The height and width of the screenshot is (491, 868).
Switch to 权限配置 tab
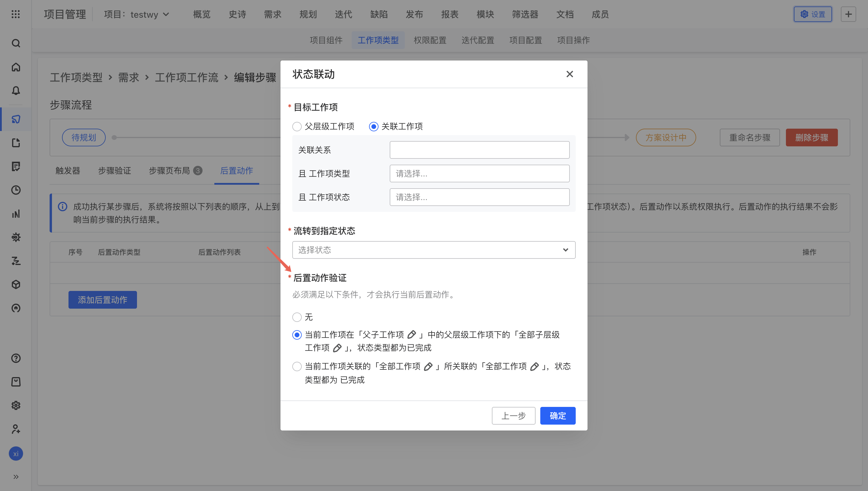(x=430, y=40)
